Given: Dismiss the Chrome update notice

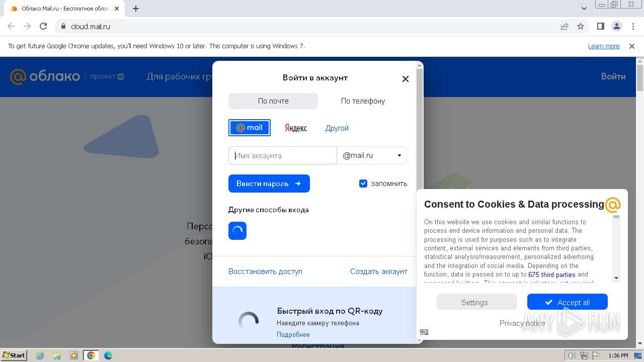Looking at the screenshot, I should (x=632, y=46).
